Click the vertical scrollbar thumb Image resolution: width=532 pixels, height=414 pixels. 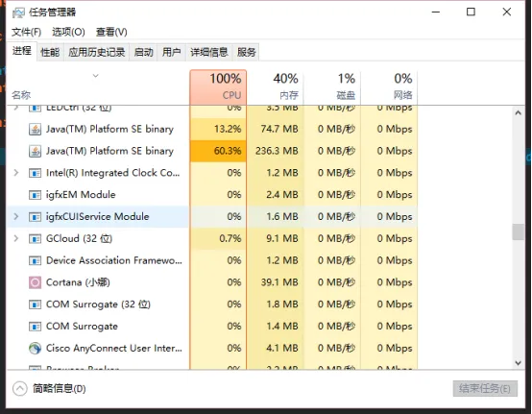click(x=519, y=231)
